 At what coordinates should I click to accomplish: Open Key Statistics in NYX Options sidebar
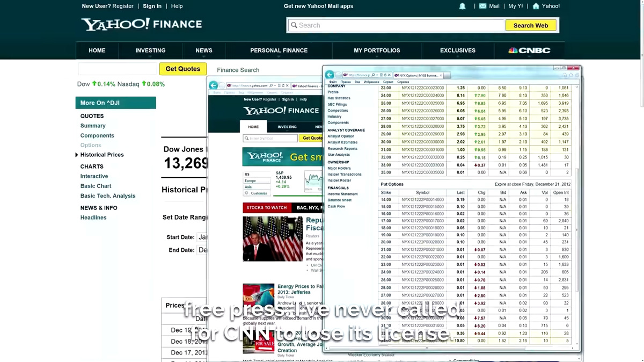click(339, 98)
